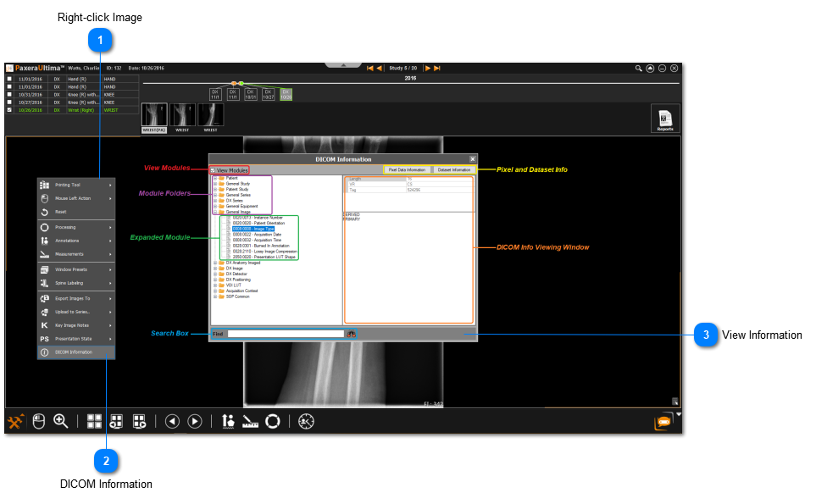Uncheck the 10/26/2016 Wrist (Right) study checkbox
The width and height of the screenshot is (816, 504).
(x=9, y=109)
